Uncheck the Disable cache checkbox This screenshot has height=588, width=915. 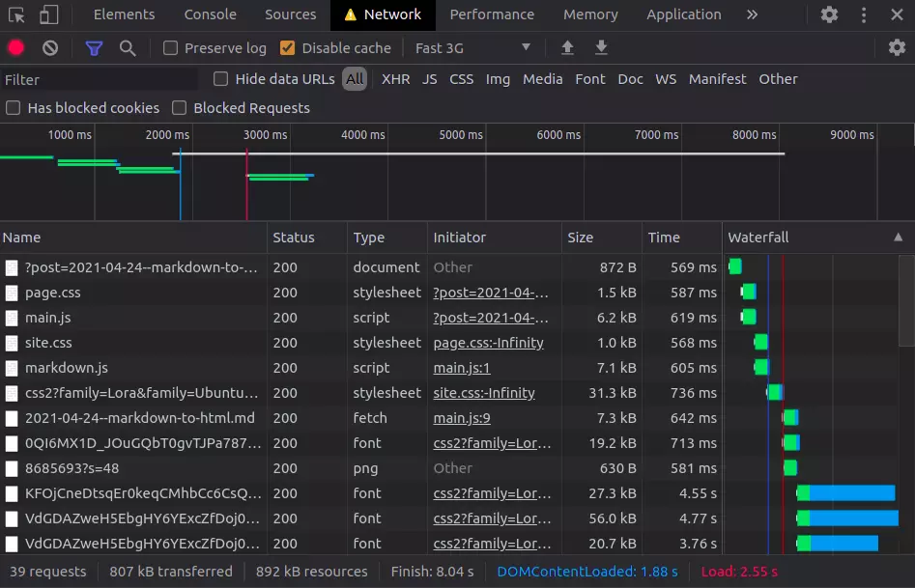click(x=287, y=48)
